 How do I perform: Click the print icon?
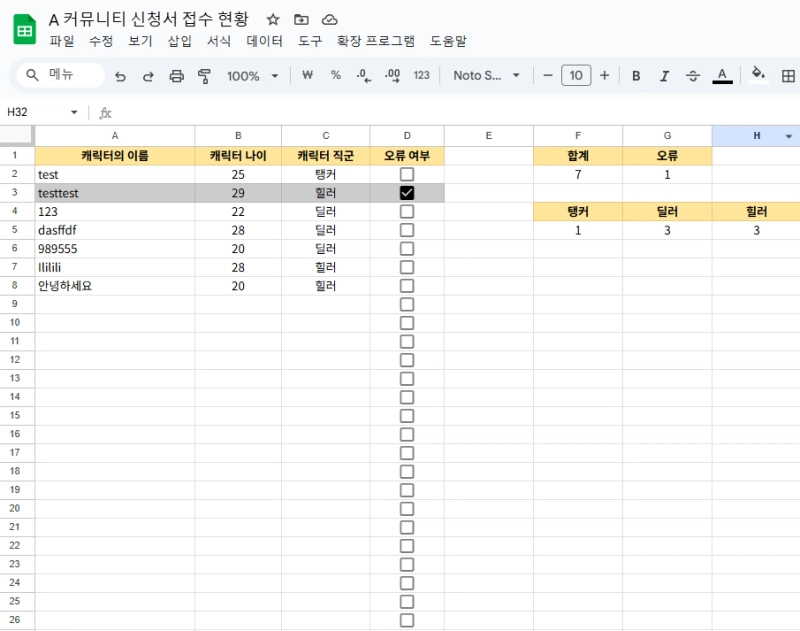(177, 76)
